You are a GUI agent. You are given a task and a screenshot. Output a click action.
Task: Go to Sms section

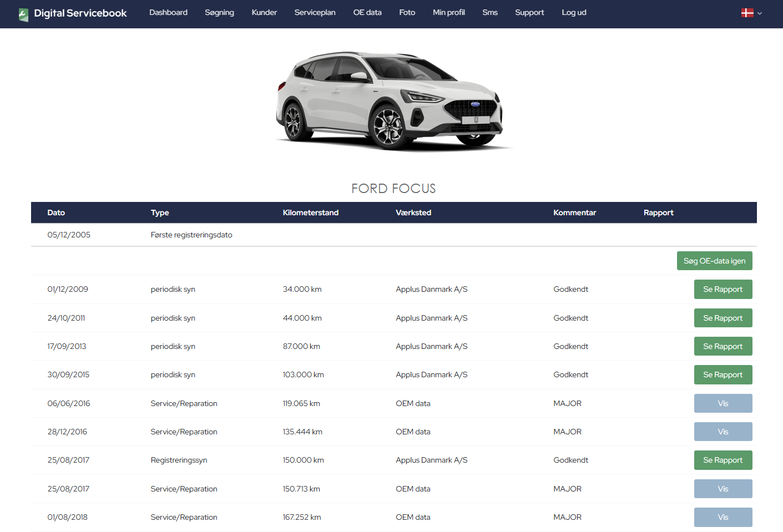tap(489, 12)
